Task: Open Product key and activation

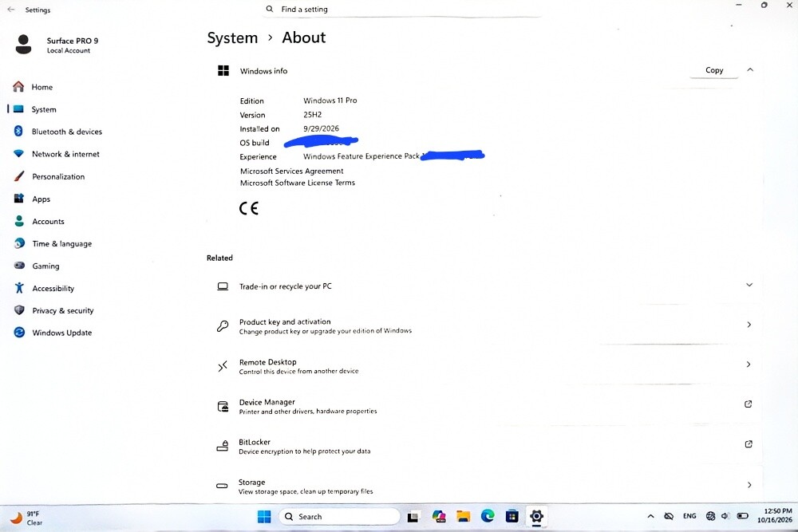Action: pyautogui.click(x=484, y=325)
